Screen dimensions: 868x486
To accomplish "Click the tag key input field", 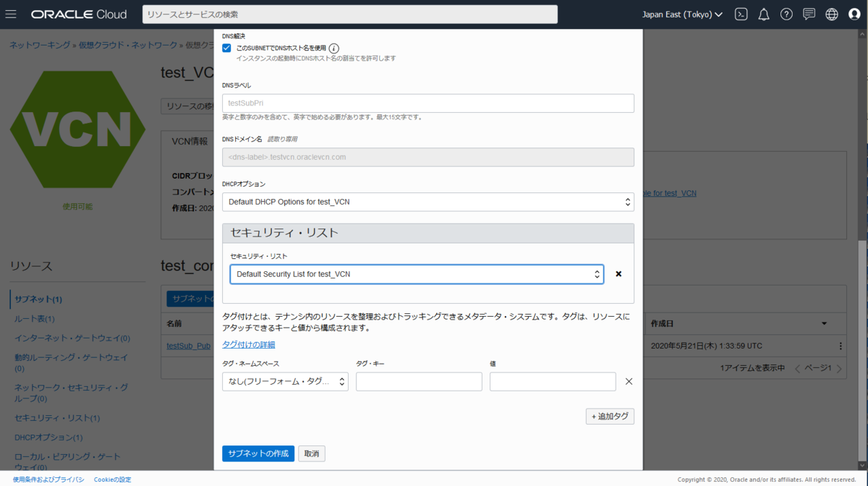I will pyautogui.click(x=419, y=381).
